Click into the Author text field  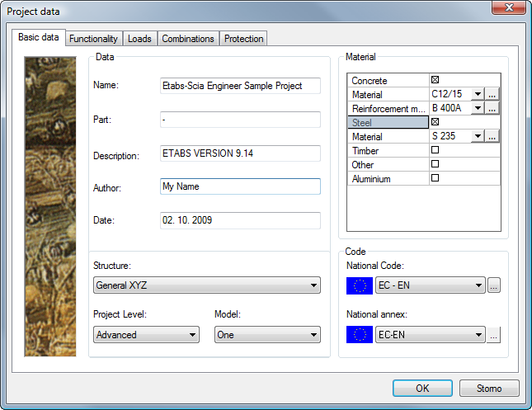(240, 186)
